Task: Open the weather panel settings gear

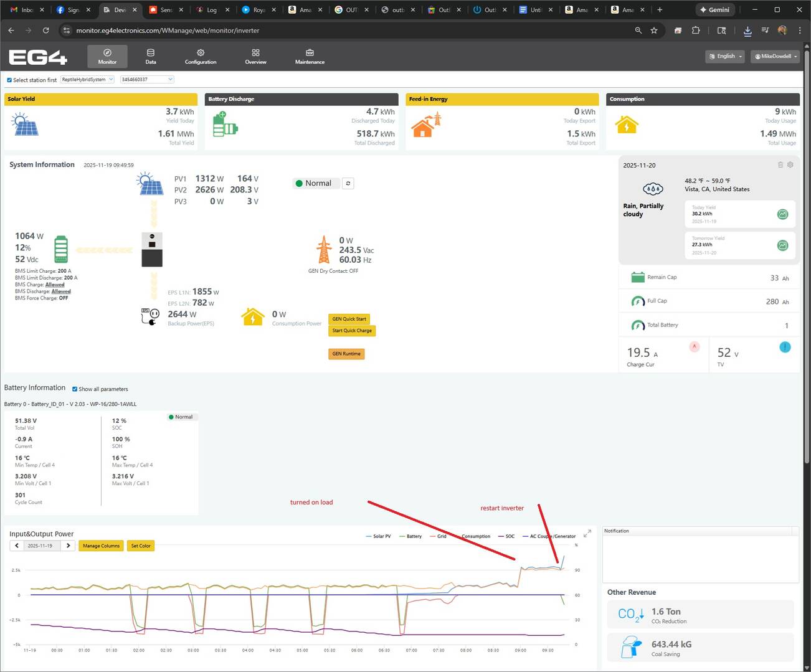Action: tap(790, 165)
